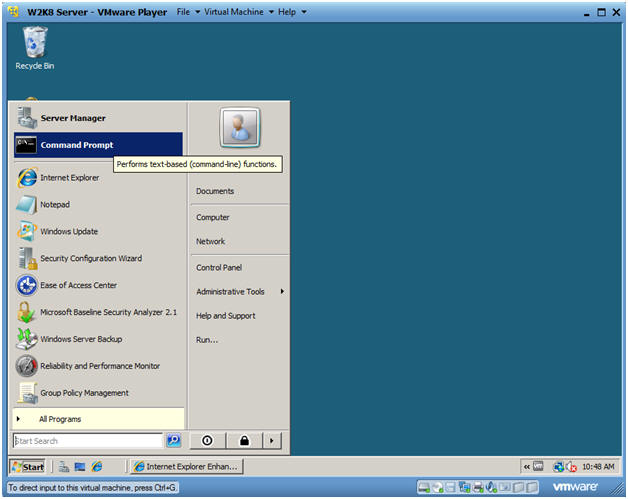Click VMware CD/DVD device icon
628x499 pixels.
click(438, 487)
